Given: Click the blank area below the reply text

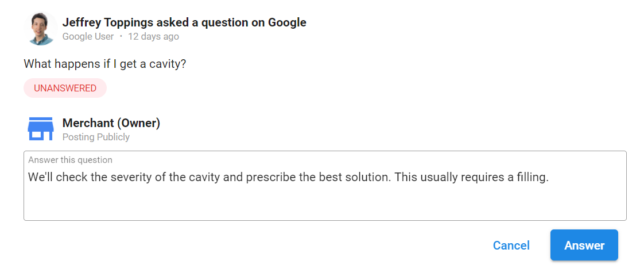Looking at the screenshot, I should tap(325, 204).
